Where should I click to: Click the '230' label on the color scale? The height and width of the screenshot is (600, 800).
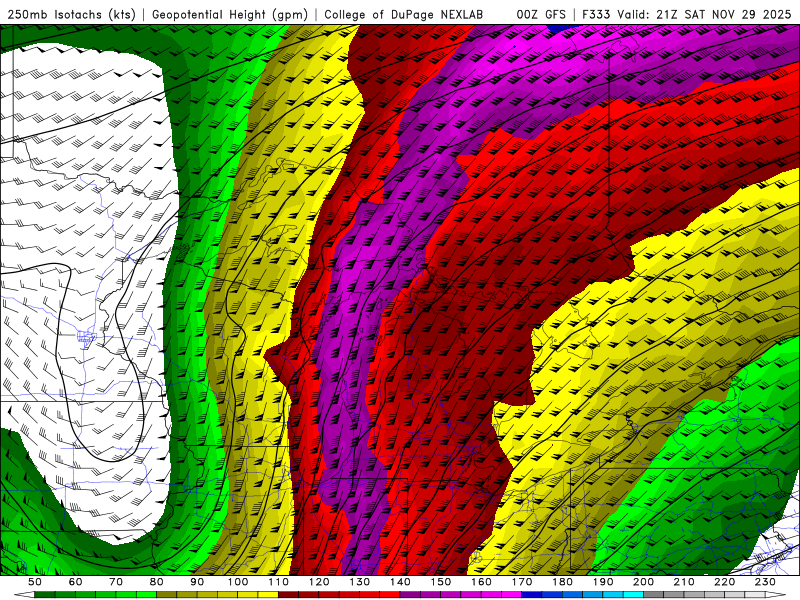[765, 582]
